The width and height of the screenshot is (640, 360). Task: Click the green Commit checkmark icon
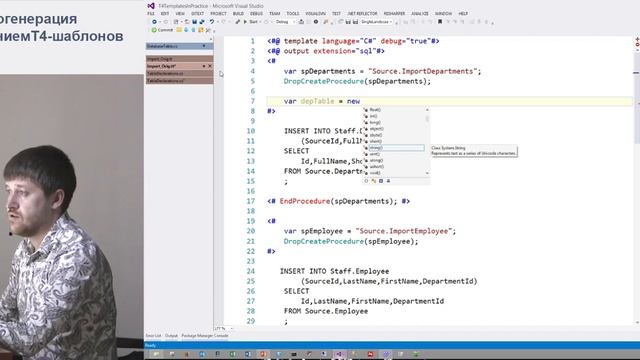tap(154, 30)
